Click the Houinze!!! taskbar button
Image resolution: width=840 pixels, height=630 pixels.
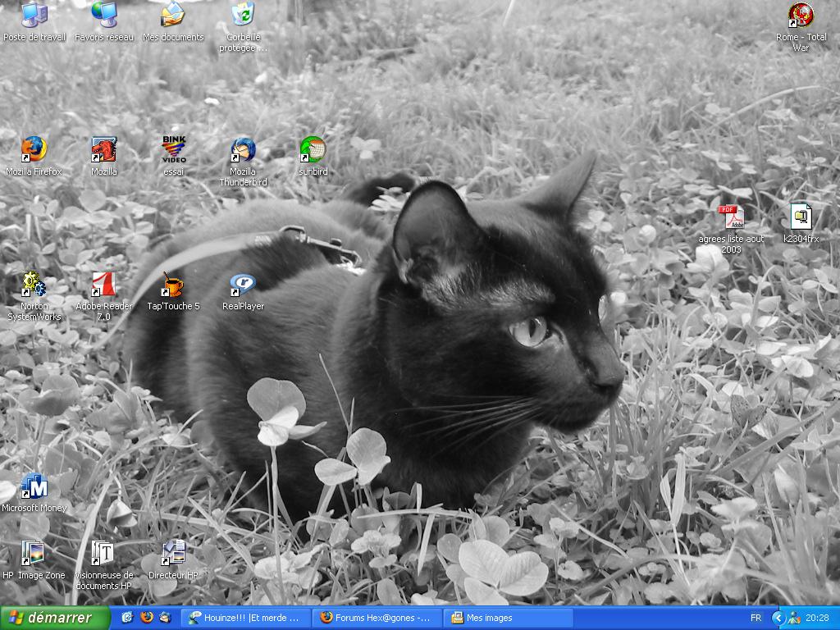[246, 618]
